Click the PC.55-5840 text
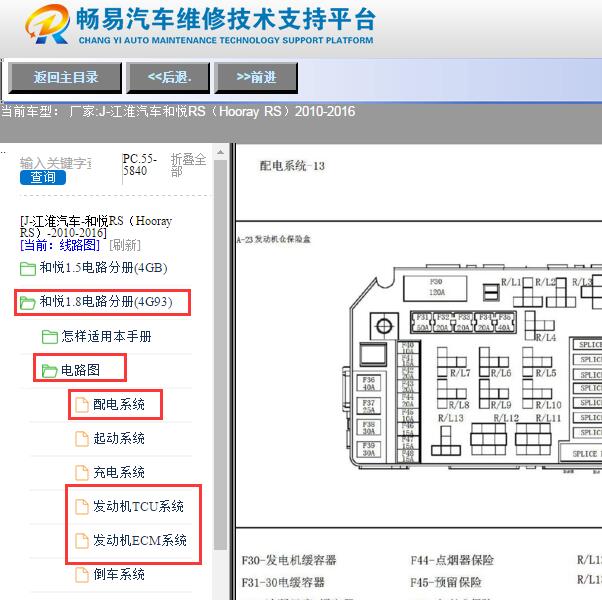Viewport: 602px width, 600px height. [140, 164]
